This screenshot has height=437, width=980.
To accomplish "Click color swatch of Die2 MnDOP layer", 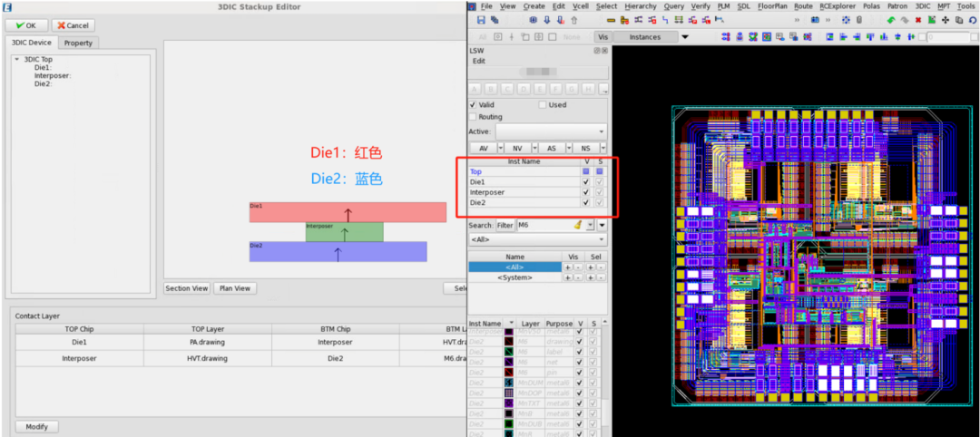I will click(x=509, y=393).
